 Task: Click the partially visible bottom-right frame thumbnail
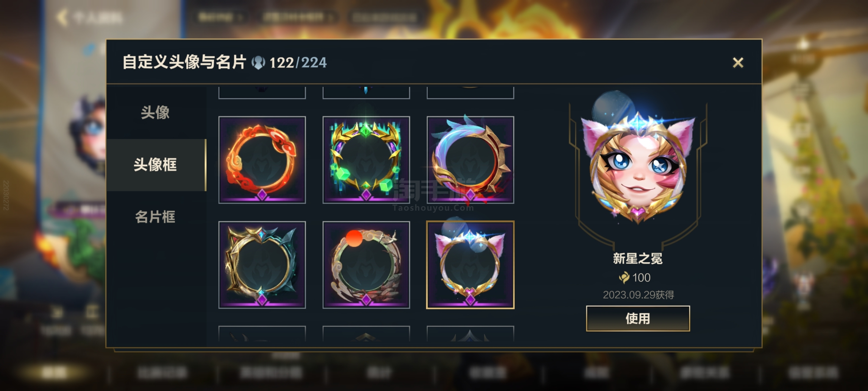470,334
